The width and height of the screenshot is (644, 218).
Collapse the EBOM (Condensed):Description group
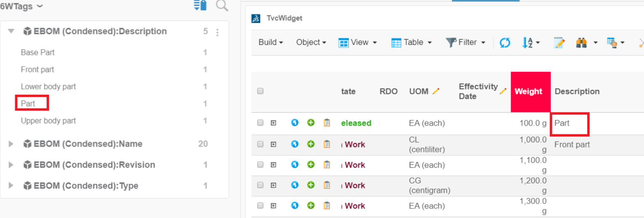point(12,31)
